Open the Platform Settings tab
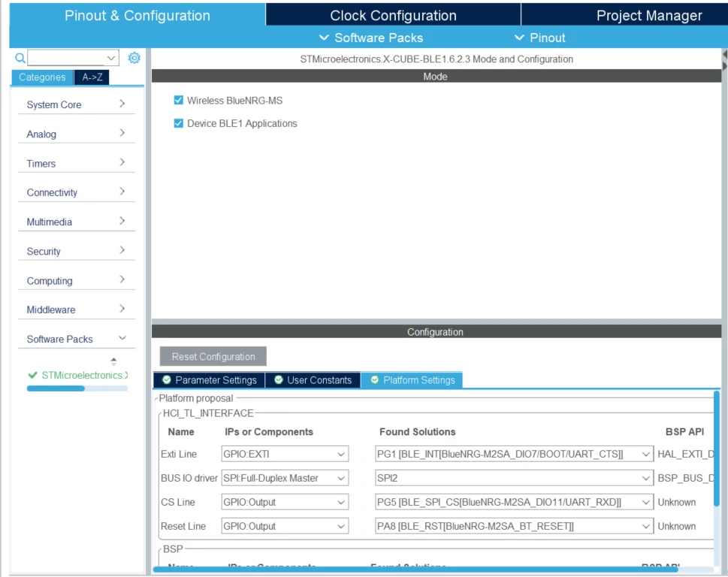Image resolution: width=728 pixels, height=577 pixels. (x=412, y=380)
